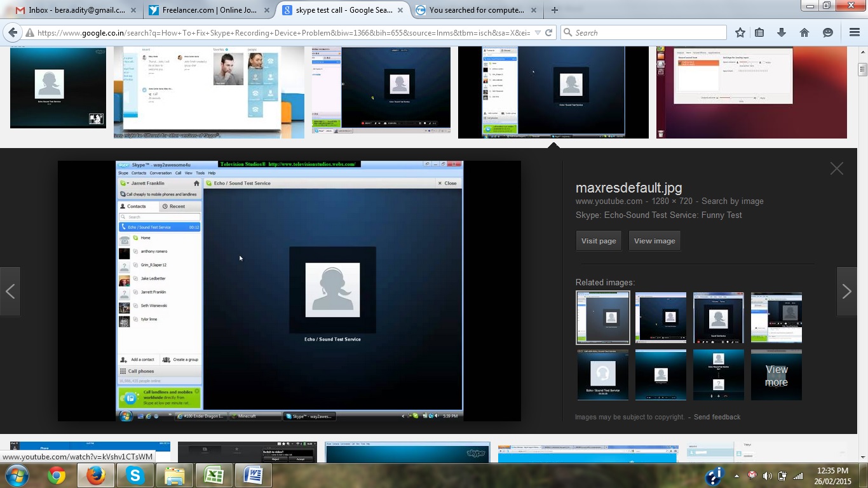Click the Visit page button
868x488 pixels.
click(x=599, y=241)
